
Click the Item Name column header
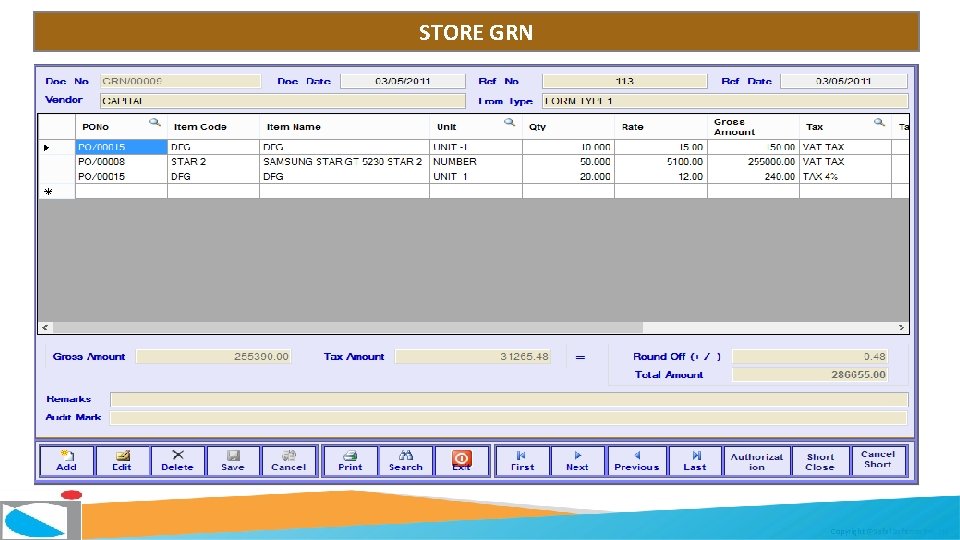pos(344,127)
